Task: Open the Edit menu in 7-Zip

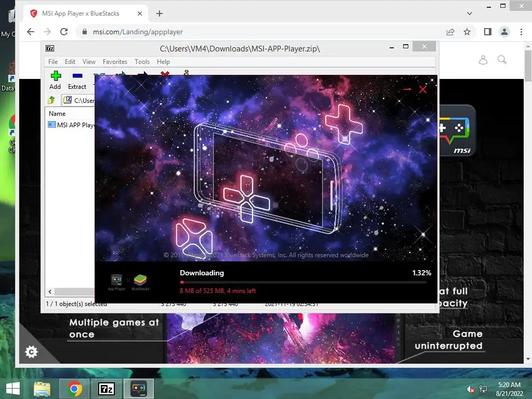Action: coord(70,62)
